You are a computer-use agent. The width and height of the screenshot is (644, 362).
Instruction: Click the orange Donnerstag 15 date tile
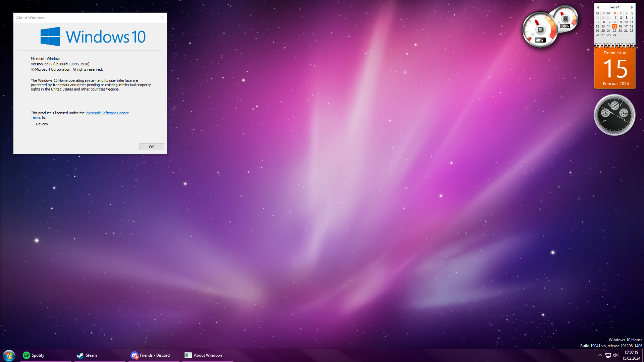click(615, 68)
